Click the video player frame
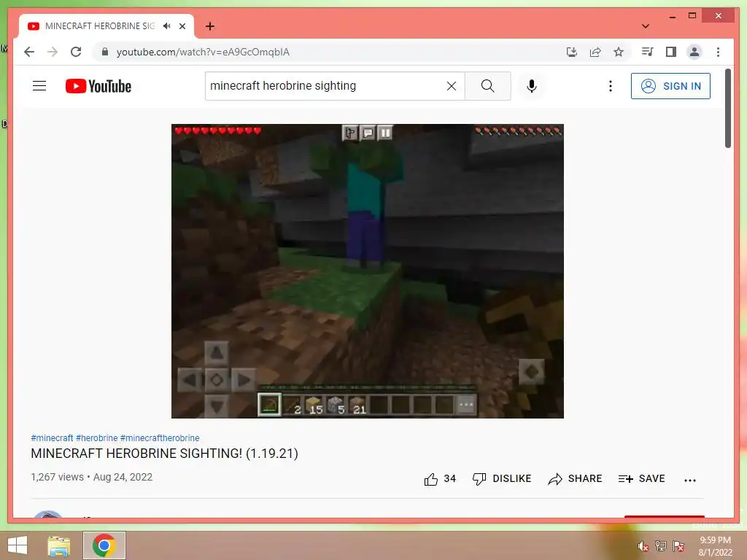 (368, 271)
